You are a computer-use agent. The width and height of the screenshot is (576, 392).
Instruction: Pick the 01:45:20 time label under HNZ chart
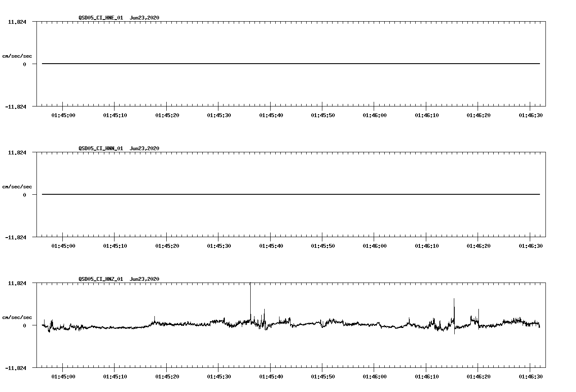[167, 376]
